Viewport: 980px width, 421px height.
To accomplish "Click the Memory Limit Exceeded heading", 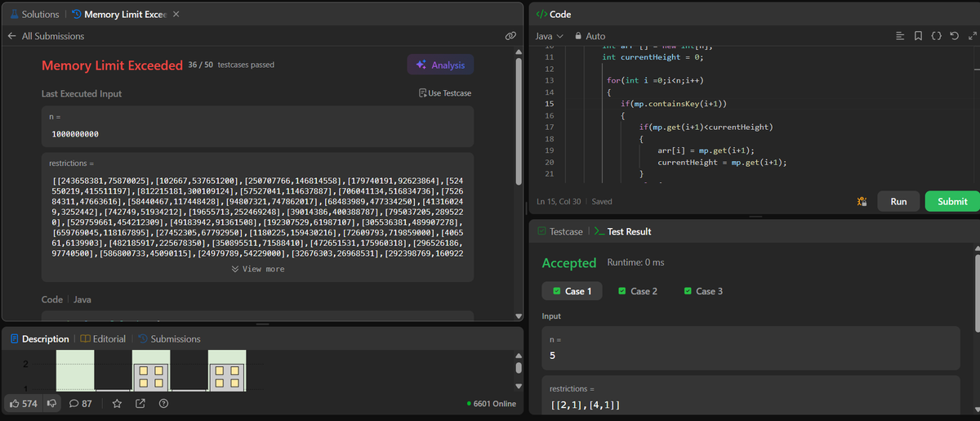I will point(112,65).
